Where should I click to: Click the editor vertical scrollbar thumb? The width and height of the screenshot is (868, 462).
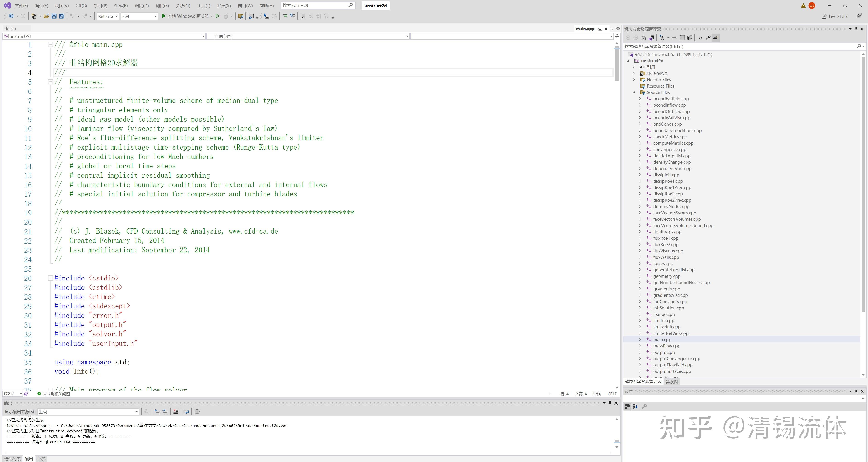617,64
